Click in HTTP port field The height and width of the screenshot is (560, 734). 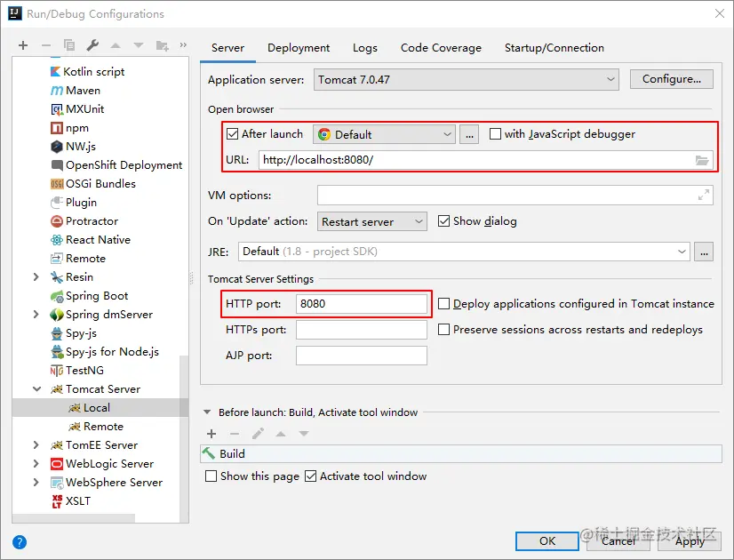point(362,304)
